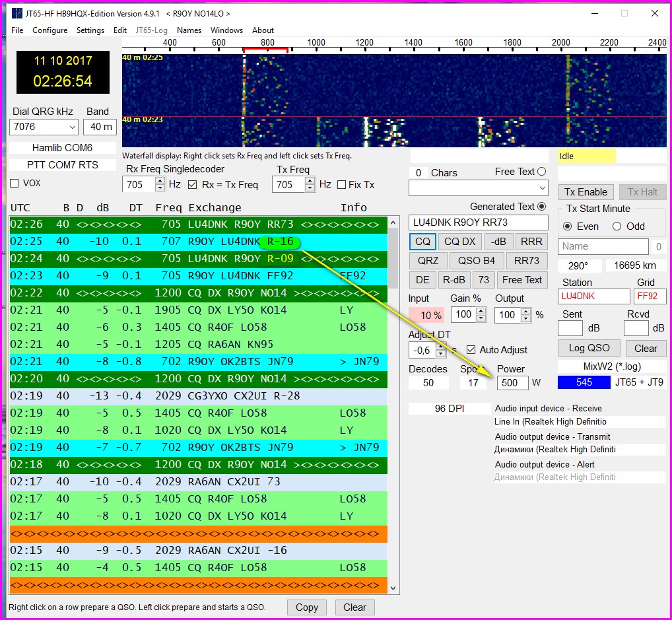The image size is (672, 620).
Task: Increase Rx Freq with spinner up arrow
Action: pos(160,181)
